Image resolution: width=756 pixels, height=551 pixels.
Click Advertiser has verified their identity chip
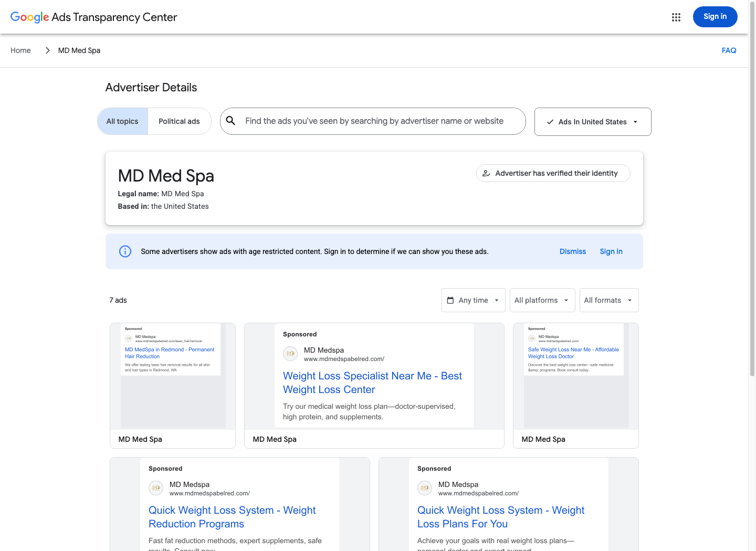coord(553,173)
